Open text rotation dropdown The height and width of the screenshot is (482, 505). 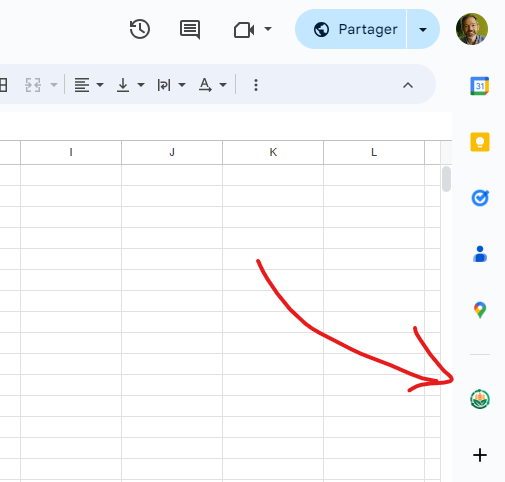pos(212,85)
